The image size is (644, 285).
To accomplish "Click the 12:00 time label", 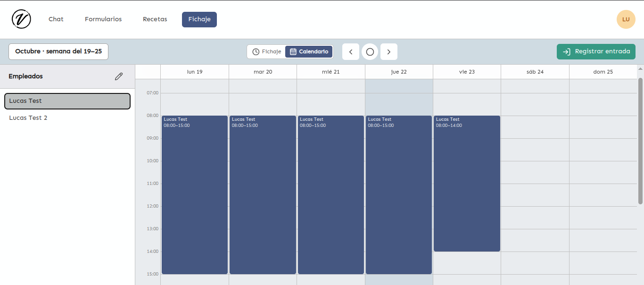I will tap(153, 206).
